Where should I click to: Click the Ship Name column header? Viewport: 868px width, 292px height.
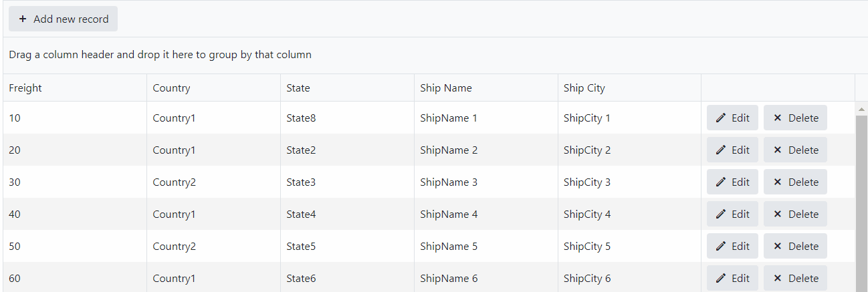tap(446, 88)
